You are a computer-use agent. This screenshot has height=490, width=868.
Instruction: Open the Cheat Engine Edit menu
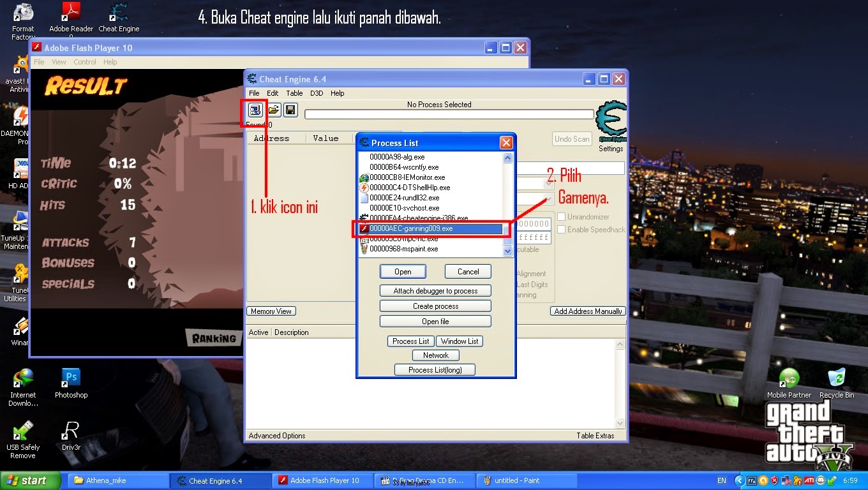[x=273, y=93]
